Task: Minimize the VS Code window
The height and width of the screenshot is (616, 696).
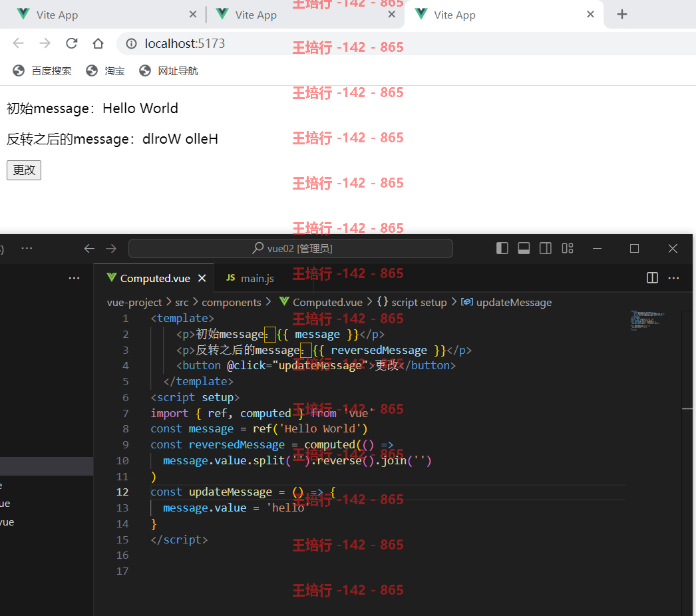Action: pyautogui.click(x=597, y=249)
